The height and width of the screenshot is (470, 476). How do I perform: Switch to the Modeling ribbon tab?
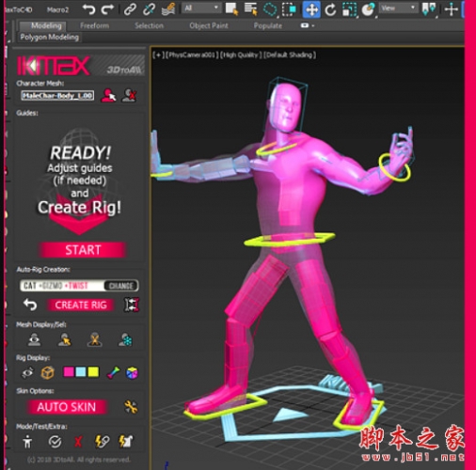coord(46,25)
